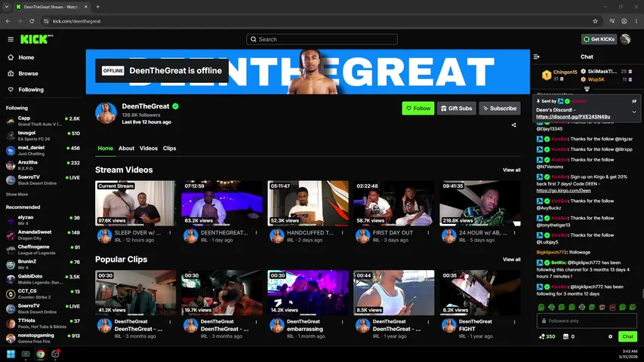Go to Home in sidebar
Screen dimensions: 644x362
(x=26, y=57)
